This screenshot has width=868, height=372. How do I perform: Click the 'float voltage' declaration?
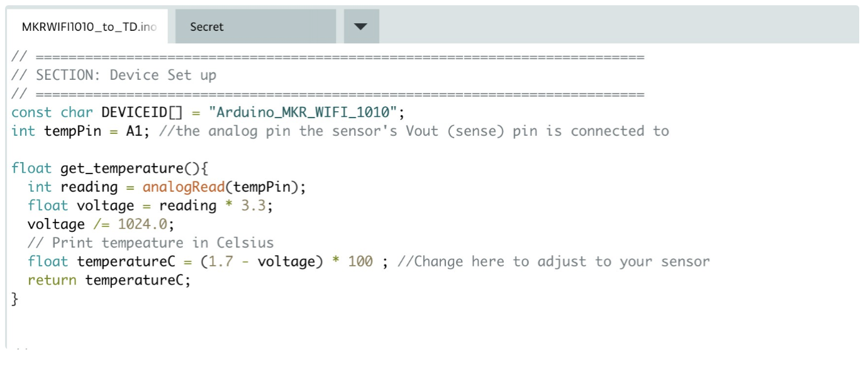coord(81,206)
